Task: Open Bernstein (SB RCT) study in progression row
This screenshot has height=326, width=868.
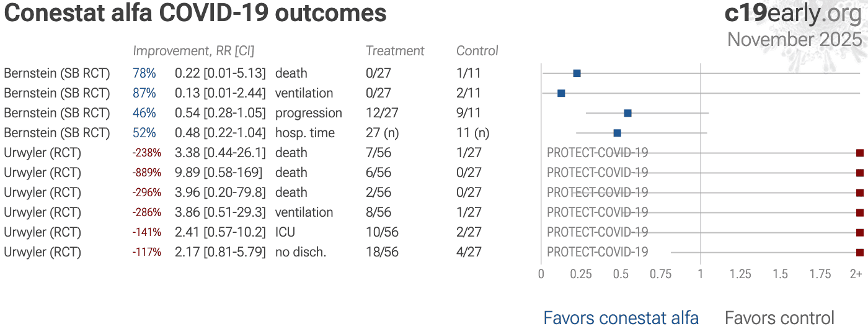Action: click(x=56, y=113)
